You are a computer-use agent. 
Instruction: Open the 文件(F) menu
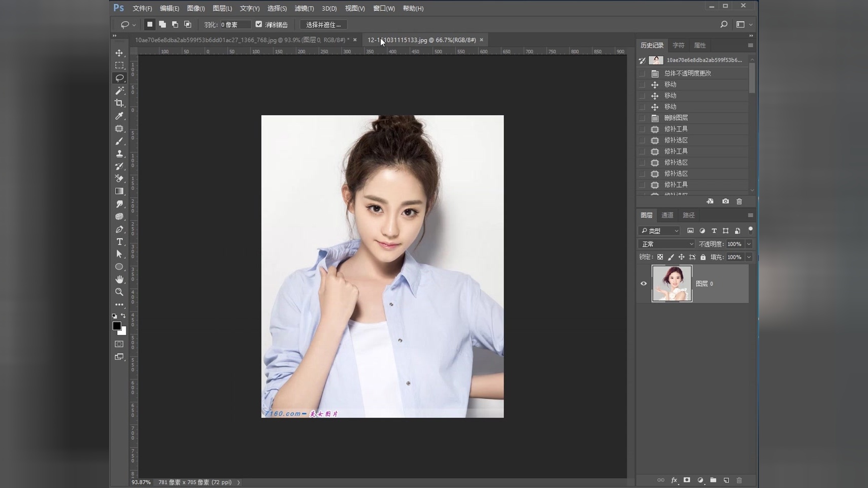142,8
